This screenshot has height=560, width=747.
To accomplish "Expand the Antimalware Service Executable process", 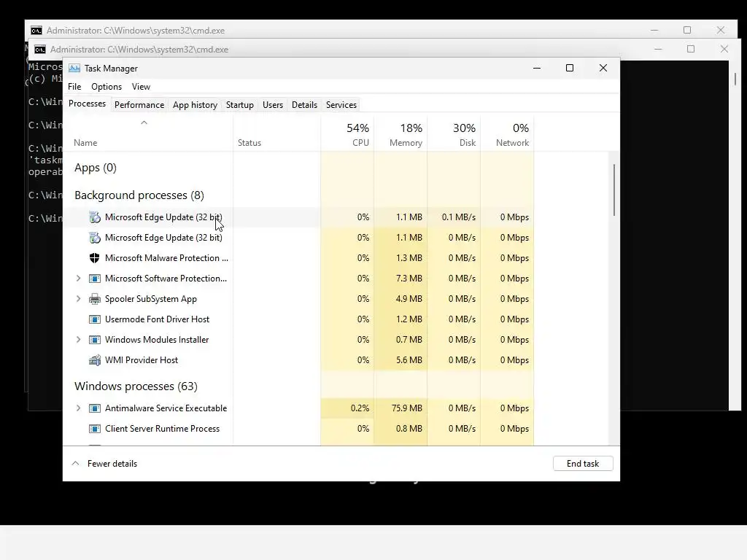I will click(79, 408).
